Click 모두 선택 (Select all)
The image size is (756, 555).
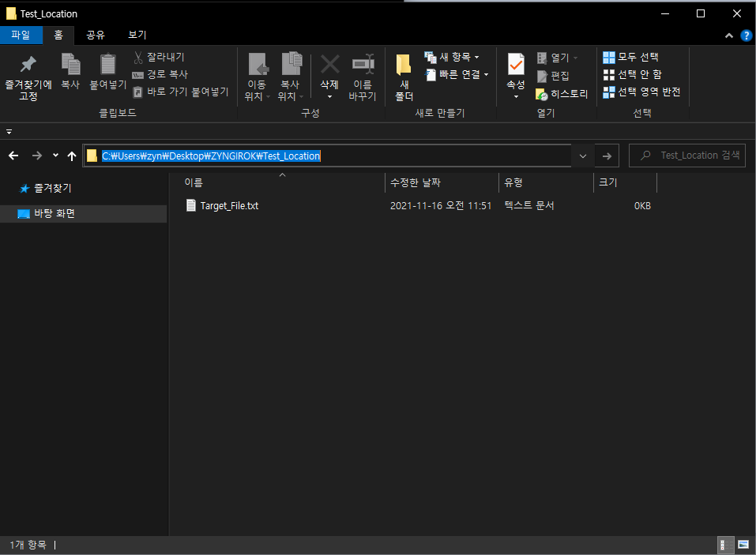pyautogui.click(x=631, y=58)
